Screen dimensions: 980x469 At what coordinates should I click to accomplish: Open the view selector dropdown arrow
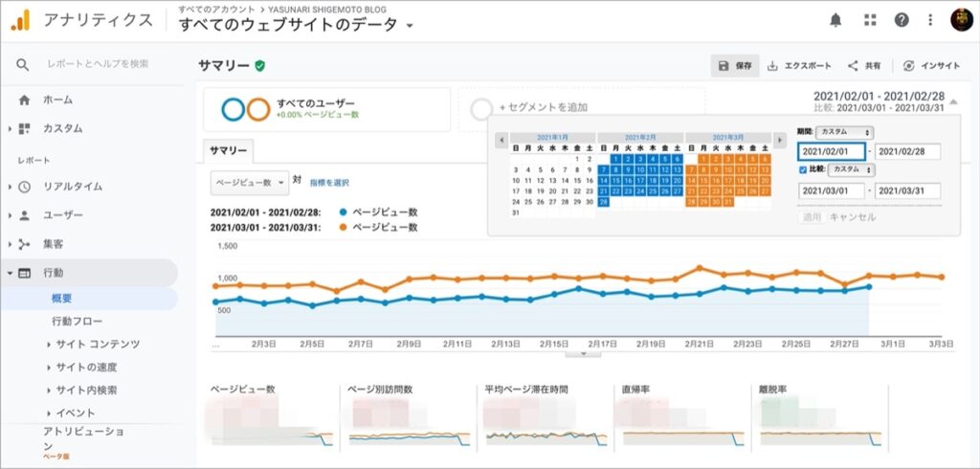[x=410, y=26]
